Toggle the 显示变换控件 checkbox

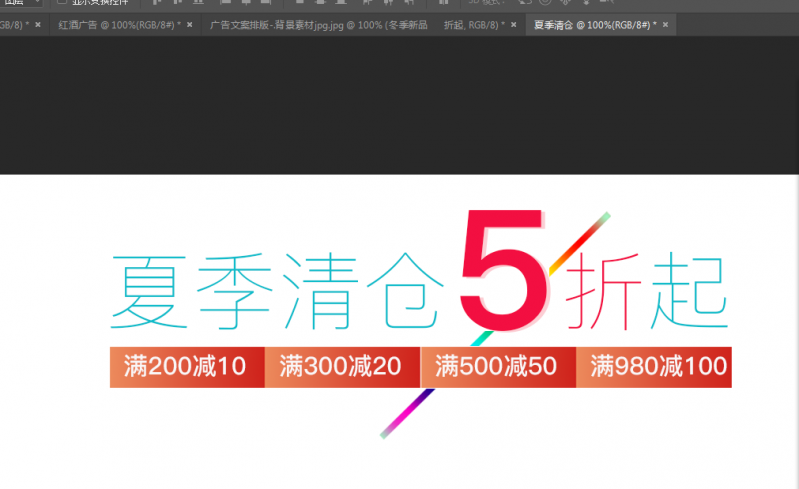click(x=61, y=3)
